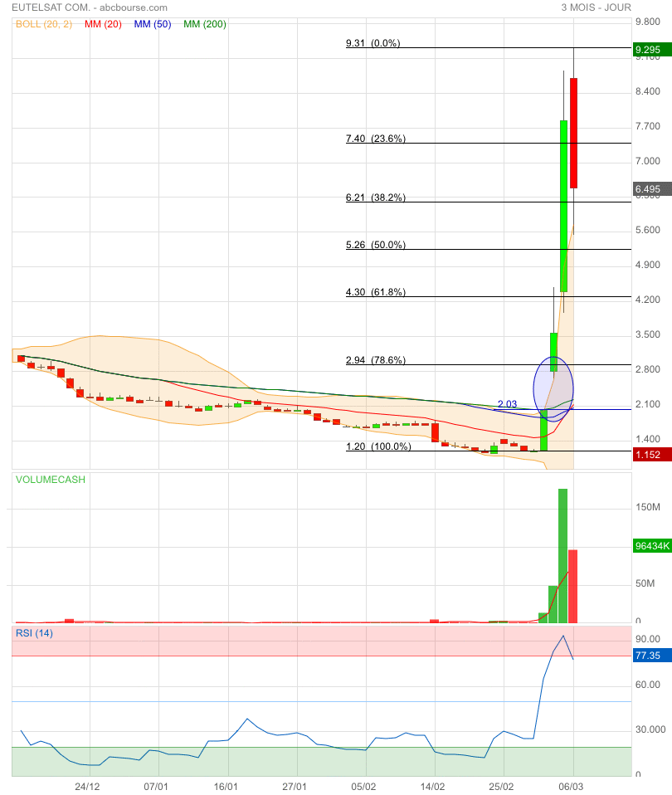
Task: Click the 150M volume axis value
Action: pyautogui.click(x=648, y=508)
